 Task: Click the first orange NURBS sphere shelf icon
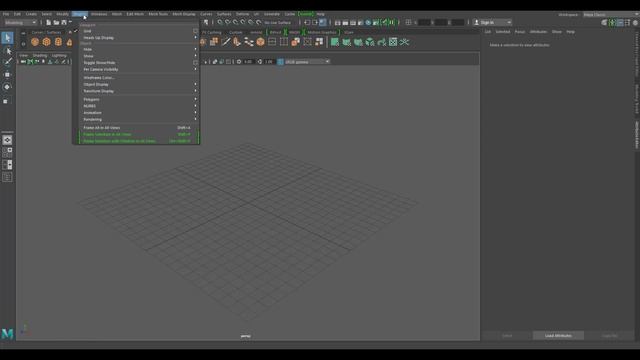pos(35,42)
